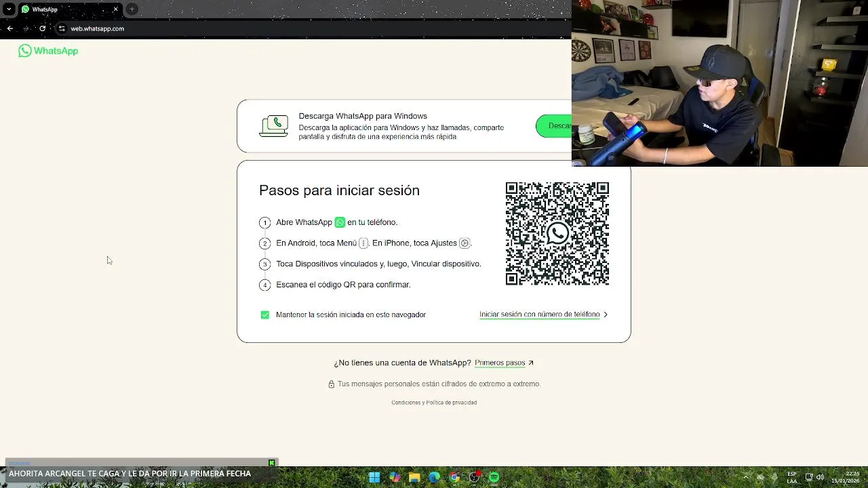Open the tab search dropdown arrow
The image size is (868, 488).
(9, 9)
